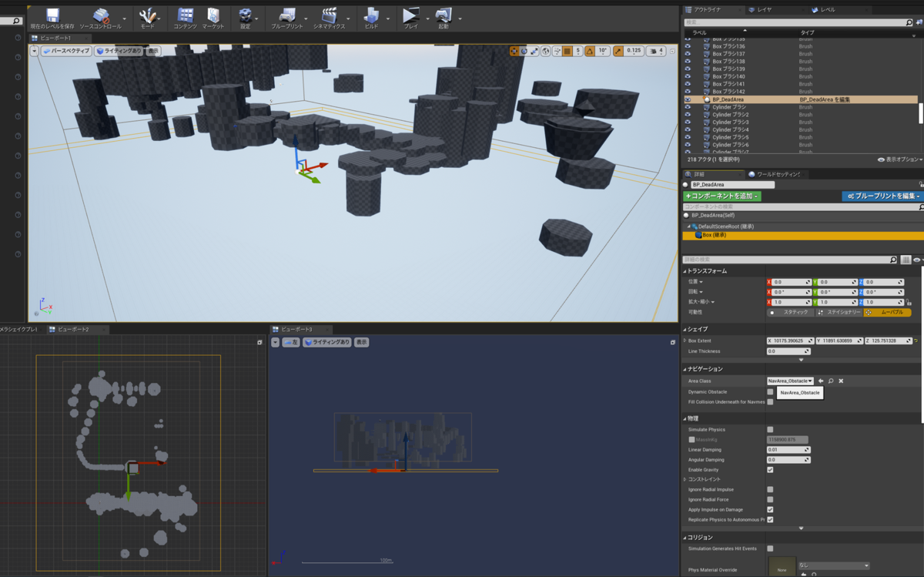Enable the Dynamic Obstacle checkbox
Screen dimensions: 924x577
[x=770, y=392]
